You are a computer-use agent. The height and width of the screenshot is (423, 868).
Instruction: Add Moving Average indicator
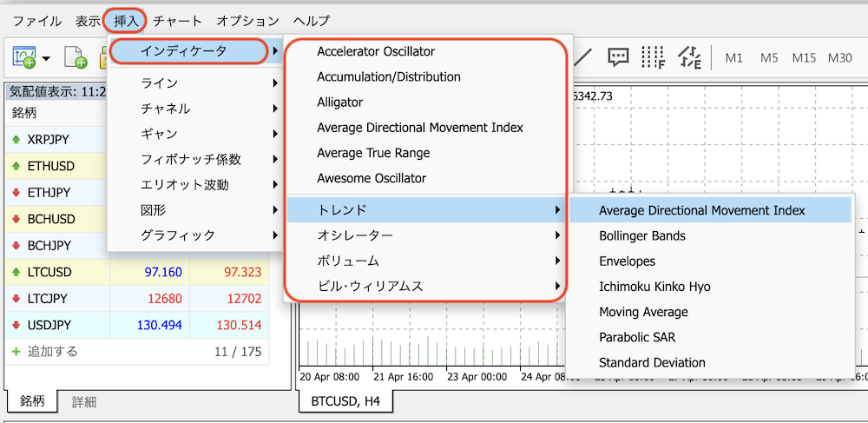pos(643,313)
